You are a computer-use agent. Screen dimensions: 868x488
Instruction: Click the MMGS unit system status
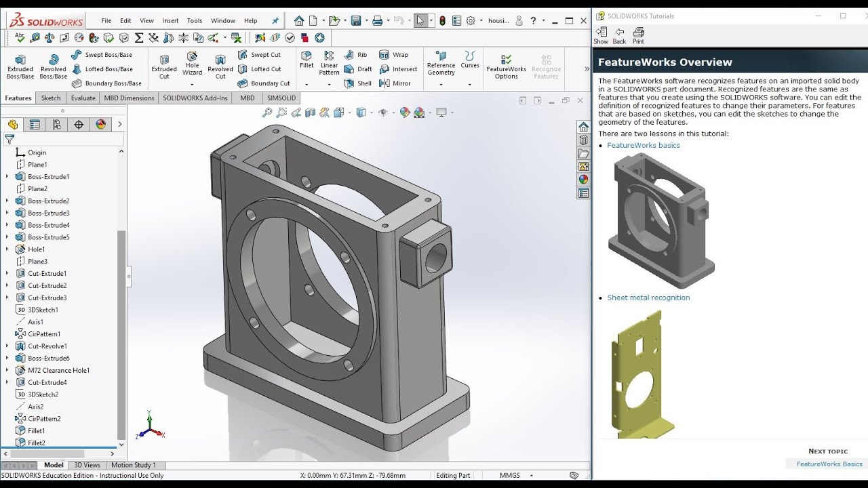pyautogui.click(x=510, y=475)
